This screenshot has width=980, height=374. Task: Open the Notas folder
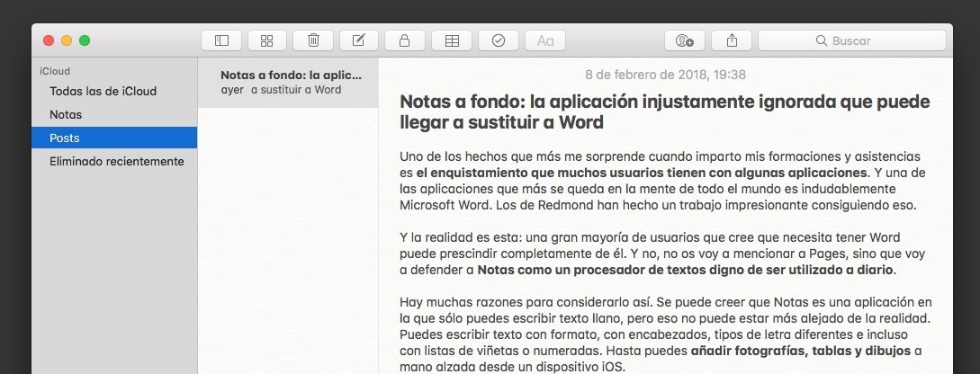coord(66,114)
